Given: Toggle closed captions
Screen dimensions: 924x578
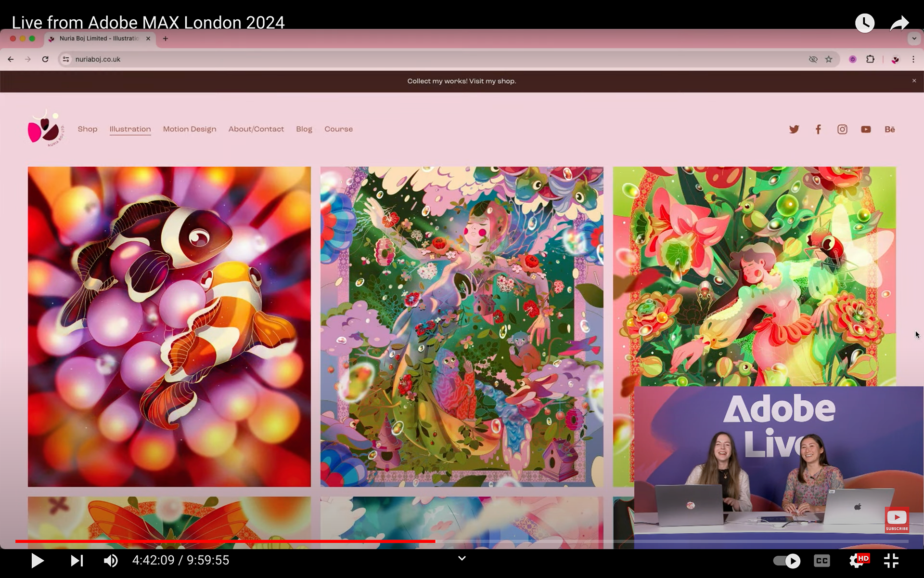Looking at the screenshot, I should 821,561.
